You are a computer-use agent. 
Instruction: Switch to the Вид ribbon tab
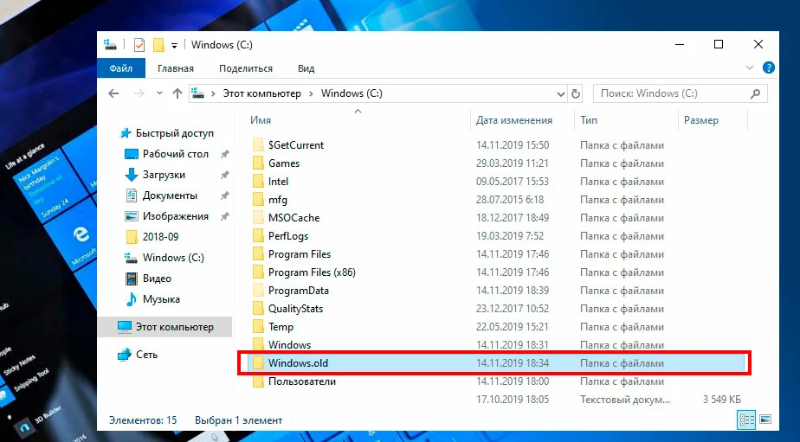(306, 68)
